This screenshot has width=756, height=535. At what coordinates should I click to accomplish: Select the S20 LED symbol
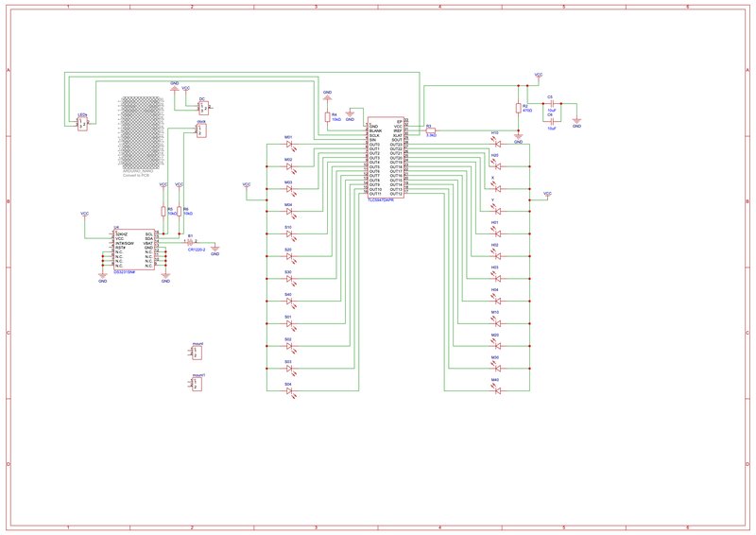pyautogui.click(x=290, y=257)
